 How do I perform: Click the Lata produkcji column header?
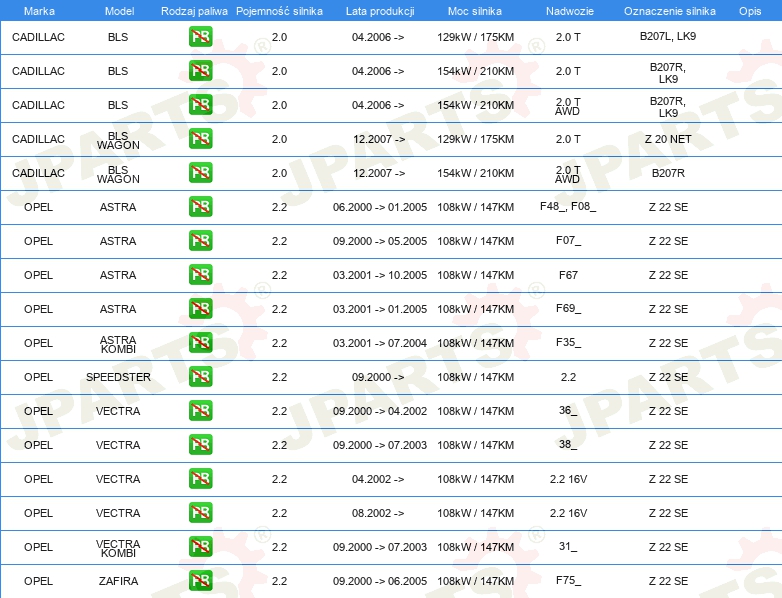tap(380, 11)
